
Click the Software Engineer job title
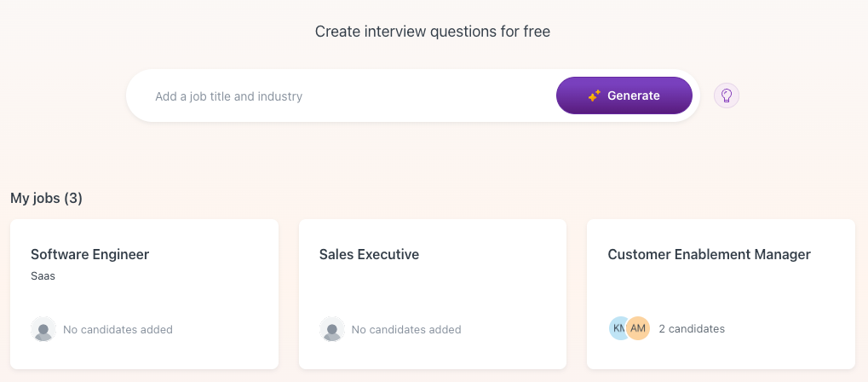coord(89,254)
